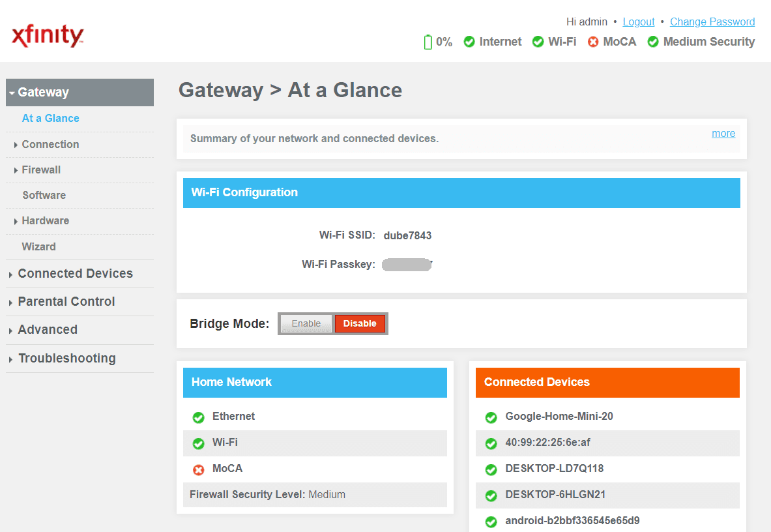Screen dimensions: 771x532
Task: Click the Xfinity logo
Action: point(48,35)
